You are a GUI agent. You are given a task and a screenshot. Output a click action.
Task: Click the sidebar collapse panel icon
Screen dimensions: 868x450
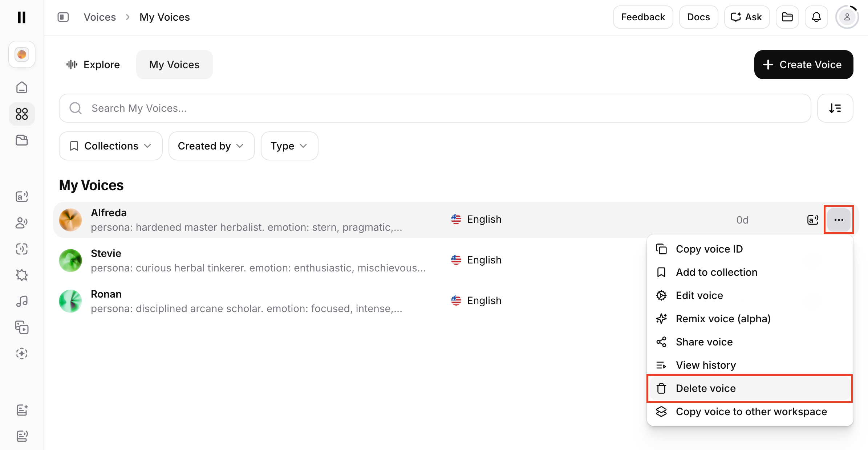pos(63,17)
